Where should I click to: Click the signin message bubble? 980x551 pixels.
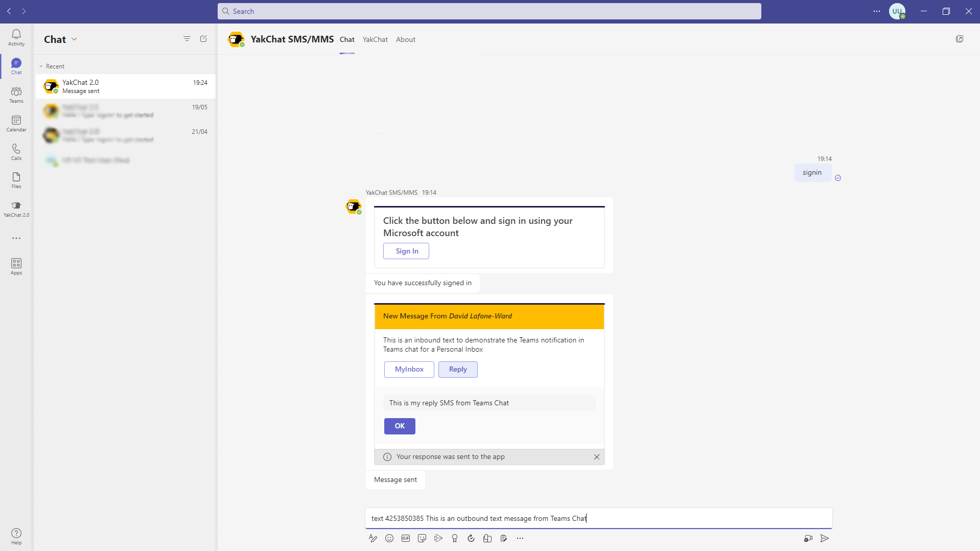pos(812,173)
